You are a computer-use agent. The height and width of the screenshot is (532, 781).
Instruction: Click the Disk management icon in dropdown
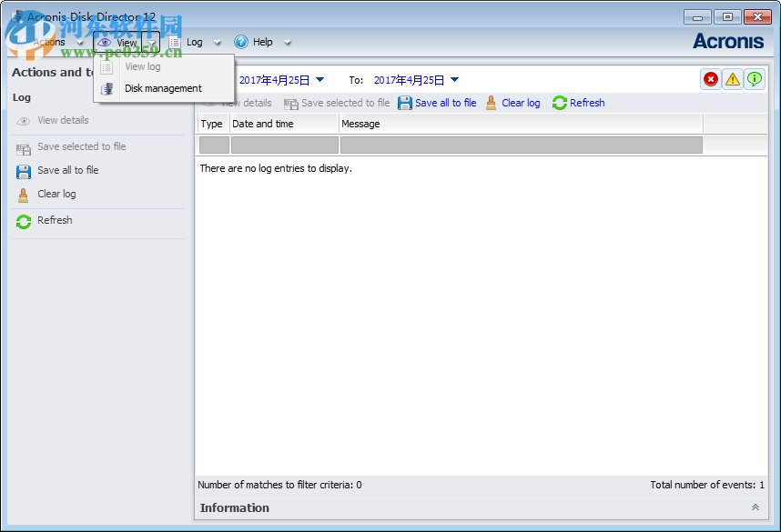coord(106,88)
